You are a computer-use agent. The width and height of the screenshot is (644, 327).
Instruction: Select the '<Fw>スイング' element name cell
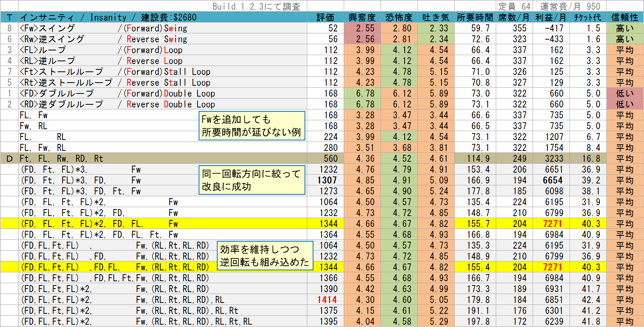click(x=47, y=28)
